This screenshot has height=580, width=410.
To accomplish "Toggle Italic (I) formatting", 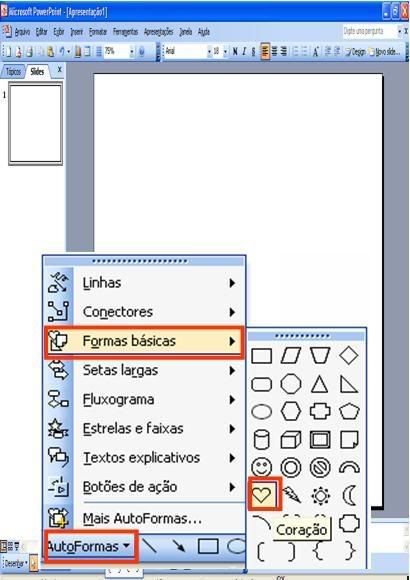I will click(244, 51).
